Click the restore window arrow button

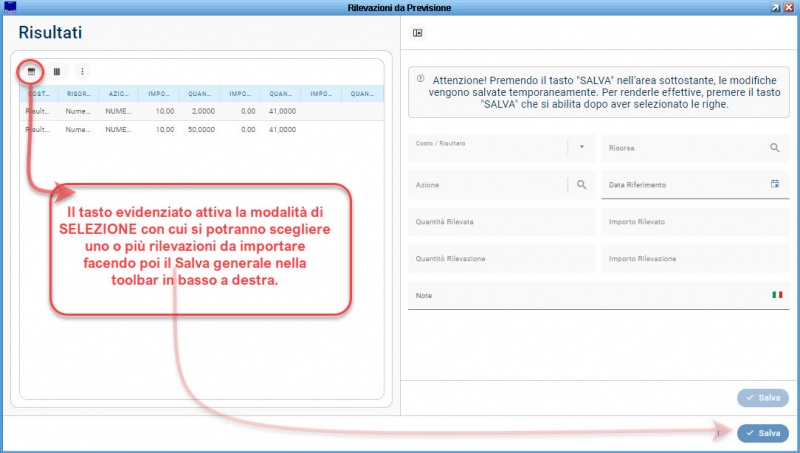coord(775,7)
